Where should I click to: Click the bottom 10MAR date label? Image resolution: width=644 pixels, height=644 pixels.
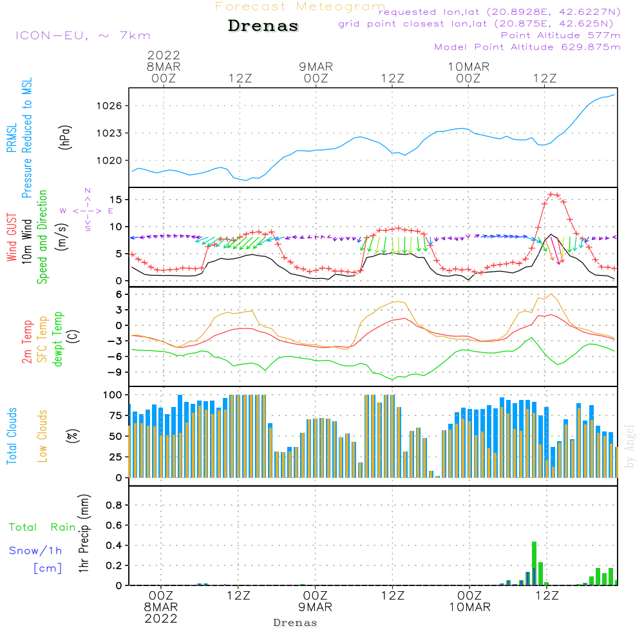click(x=470, y=607)
